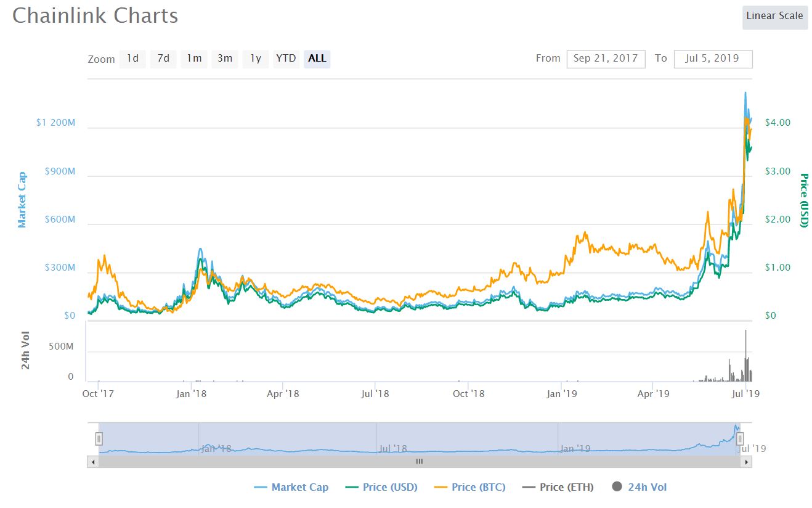
Task: Click the Oct '17 x-axis label
Action: [99, 393]
